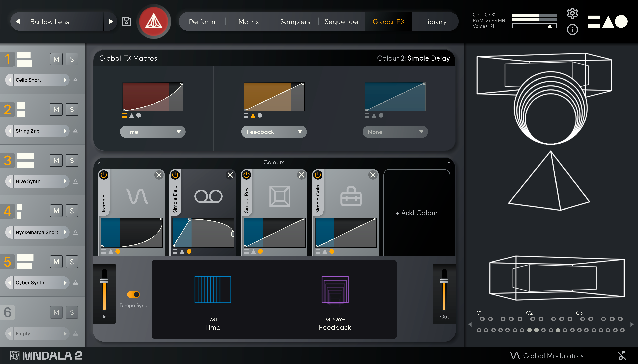The image size is (638, 364).
Task: Switch to the Matrix tab
Action: [248, 22]
